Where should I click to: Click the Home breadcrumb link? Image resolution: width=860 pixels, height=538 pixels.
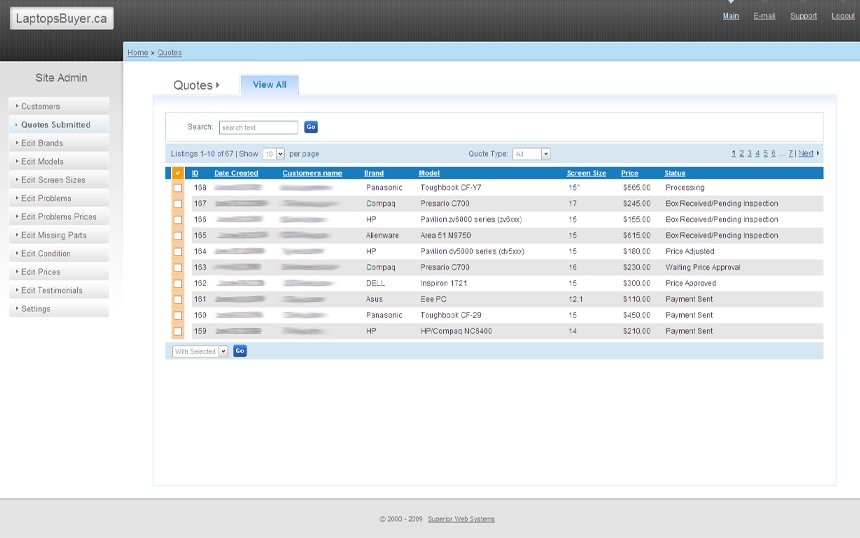point(138,53)
